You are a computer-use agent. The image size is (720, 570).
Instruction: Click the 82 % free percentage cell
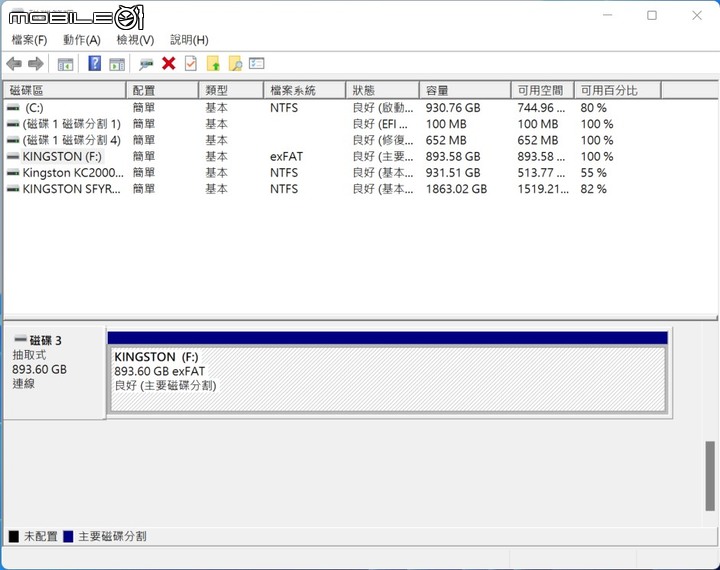coord(593,189)
